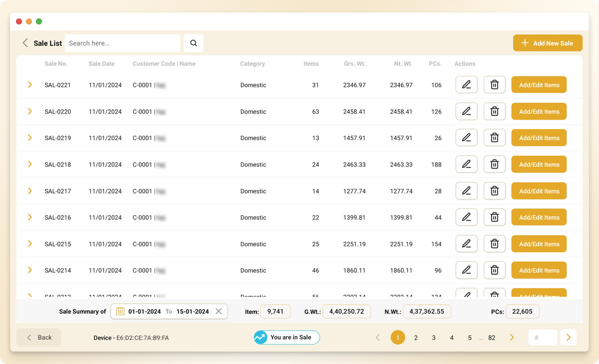Delete sale SAL-0220 using the trash icon
The height and width of the screenshot is (364, 599).
pos(494,111)
